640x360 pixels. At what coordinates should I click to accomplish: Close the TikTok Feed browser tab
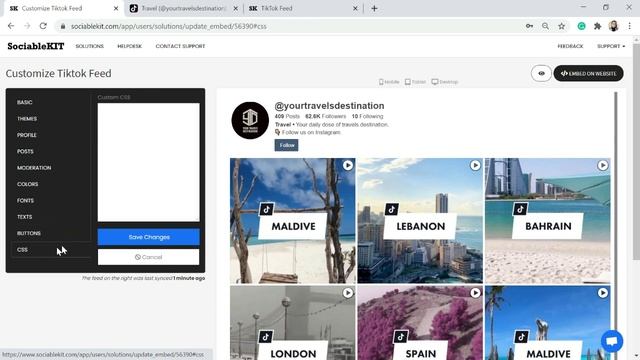pyautogui.click(x=355, y=8)
